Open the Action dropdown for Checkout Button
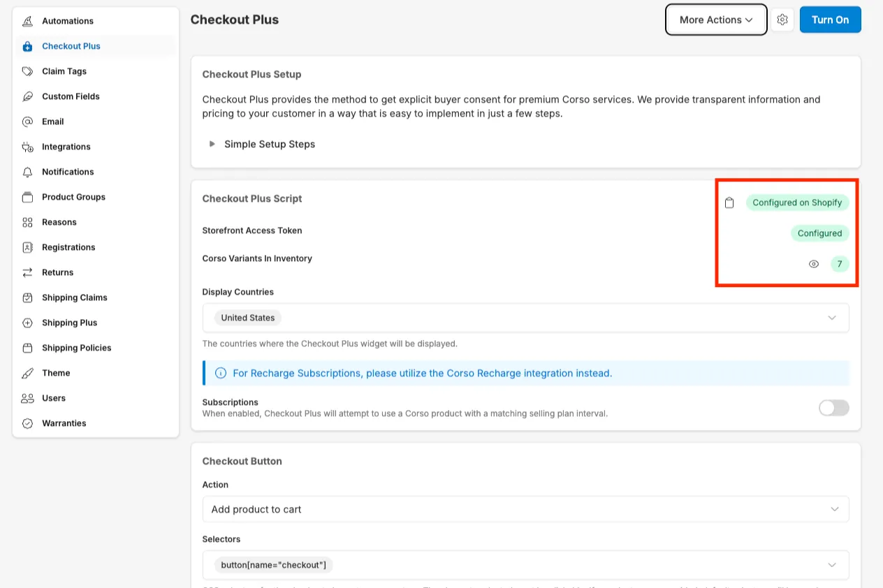 point(834,509)
